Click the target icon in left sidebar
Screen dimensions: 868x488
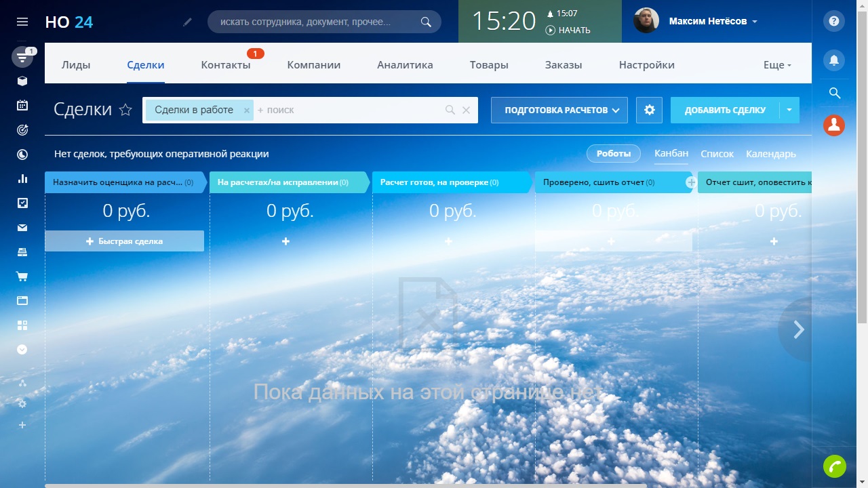point(22,130)
